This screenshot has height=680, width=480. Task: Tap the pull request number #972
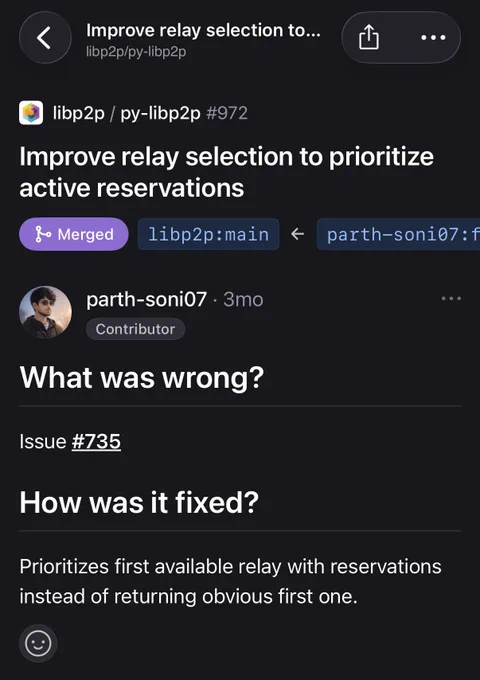[x=227, y=113]
